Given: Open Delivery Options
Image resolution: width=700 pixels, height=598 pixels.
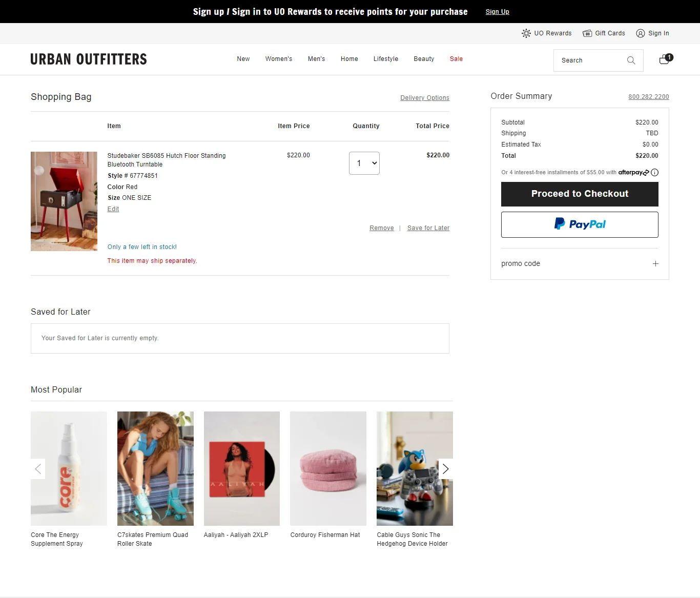Looking at the screenshot, I should (424, 97).
